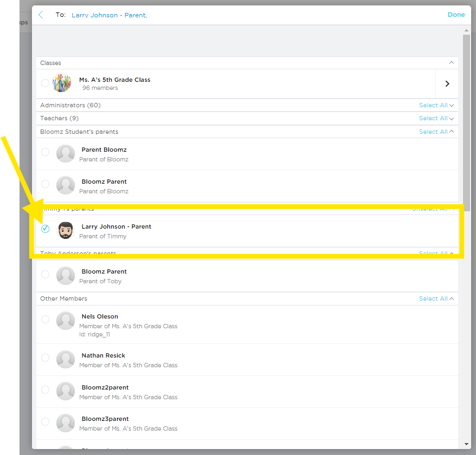Viewport: 476px width, 455px height.
Task: Click Parent Bloomz avatar
Action: click(x=66, y=153)
